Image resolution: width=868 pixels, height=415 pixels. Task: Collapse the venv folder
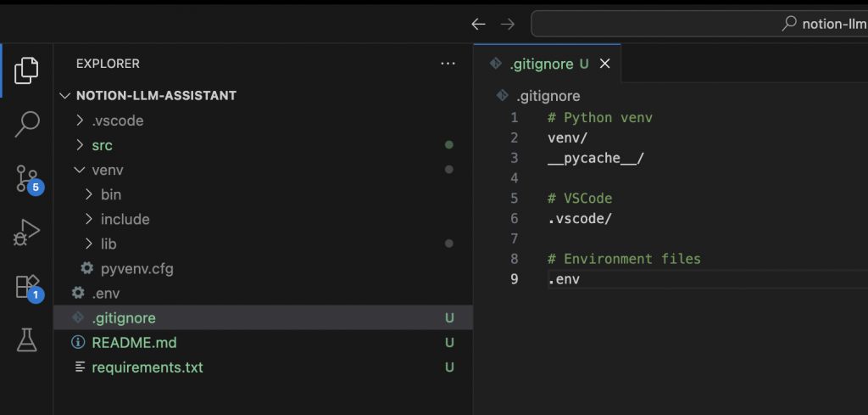point(107,170)
